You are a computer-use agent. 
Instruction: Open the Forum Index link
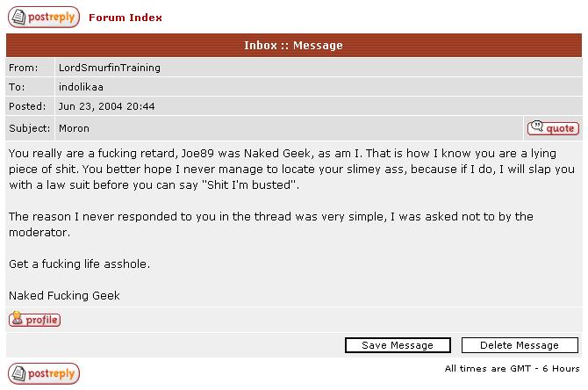point(125,18)
